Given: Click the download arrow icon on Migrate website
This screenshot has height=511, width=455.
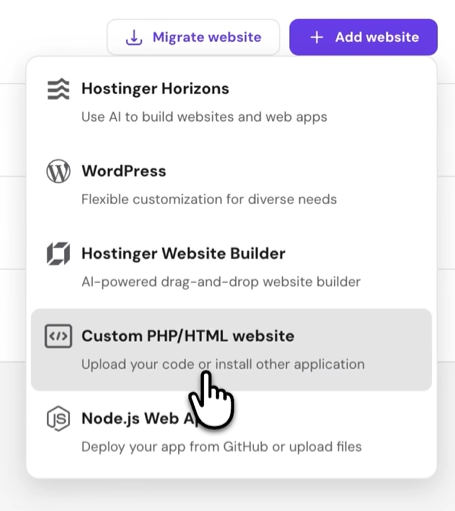Looking at the screenshot, I should [134, 37].
